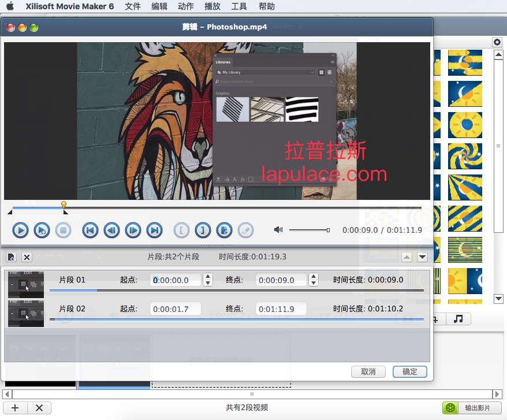The height and width of the screenshot is (420, 507).
Task: Click the 片段 01 end time field
Action: (x=281, y=280)
